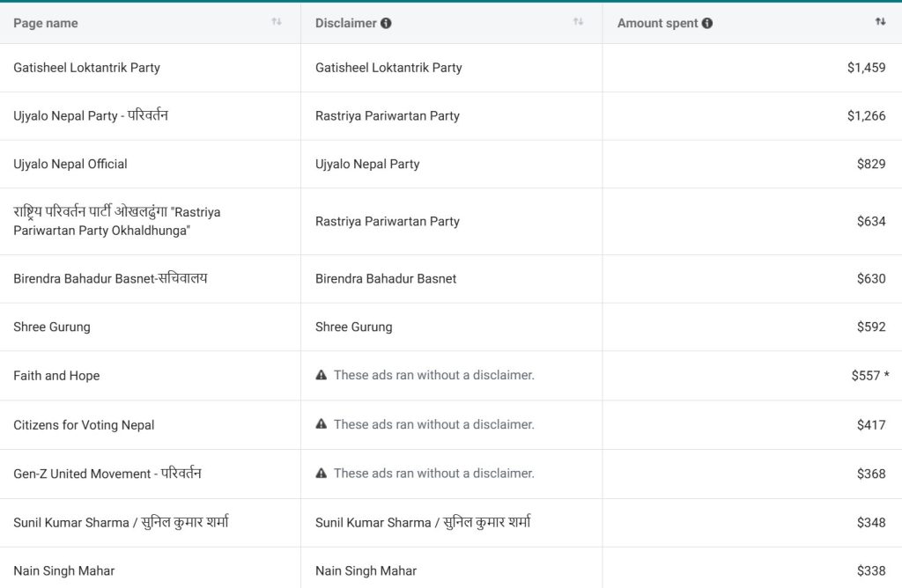This screenshot has height=588, width=902.
Task: Click the Amount spent column header text
Action: [657, 24]
